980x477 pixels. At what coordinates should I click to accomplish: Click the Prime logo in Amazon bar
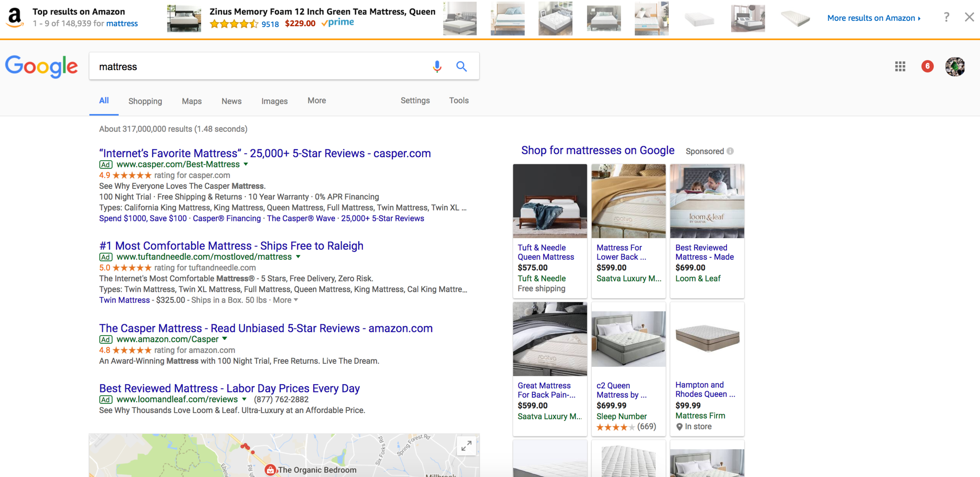(x=338, y=23)
